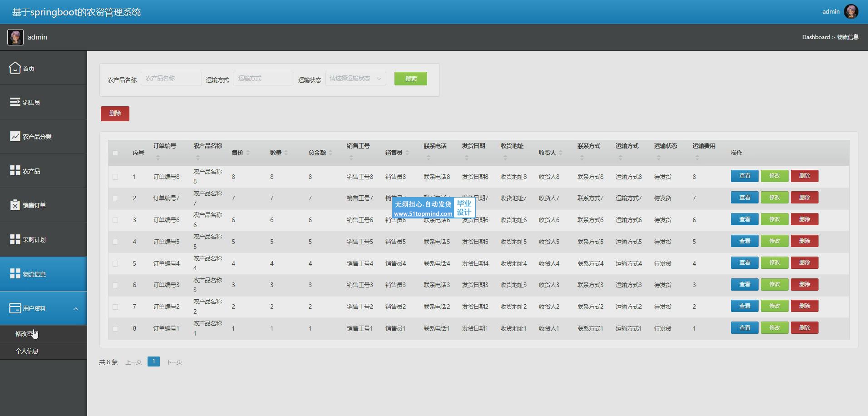Click the 农产品 grid icon
868x416 pixels.
coord(15,171)
